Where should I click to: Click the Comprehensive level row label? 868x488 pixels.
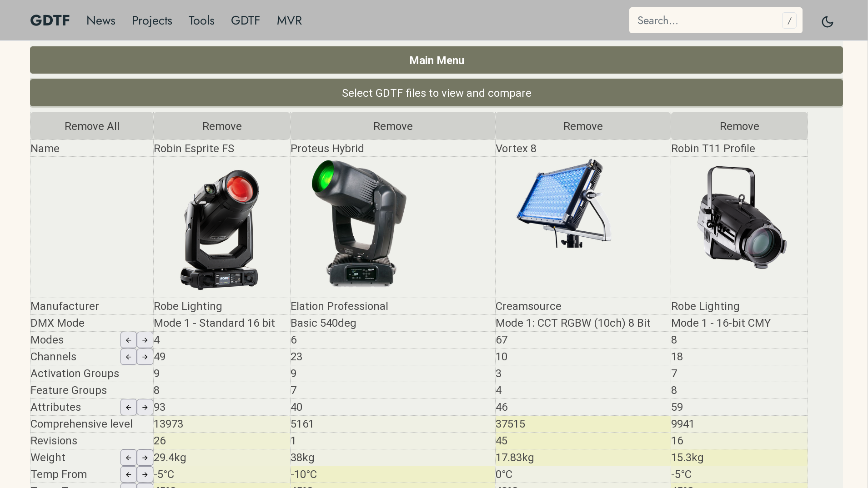(81, 424)
